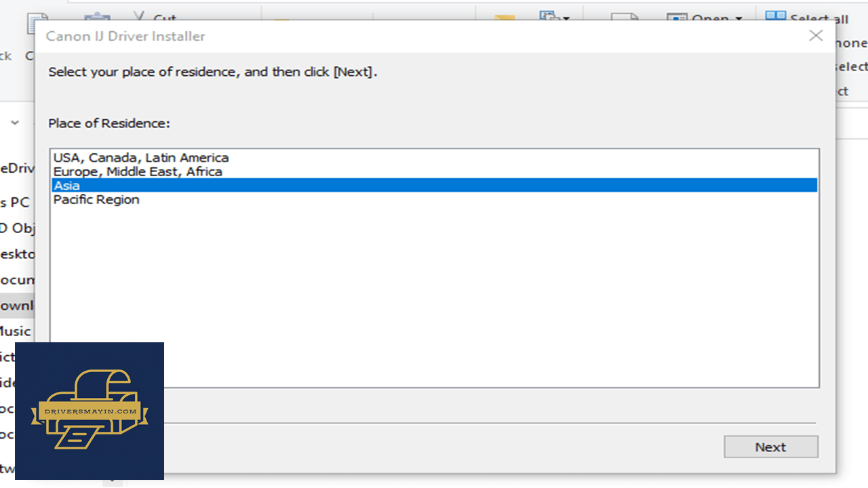
Task: Click the Select all icon in ribbon
Action: tap(776, 17)
